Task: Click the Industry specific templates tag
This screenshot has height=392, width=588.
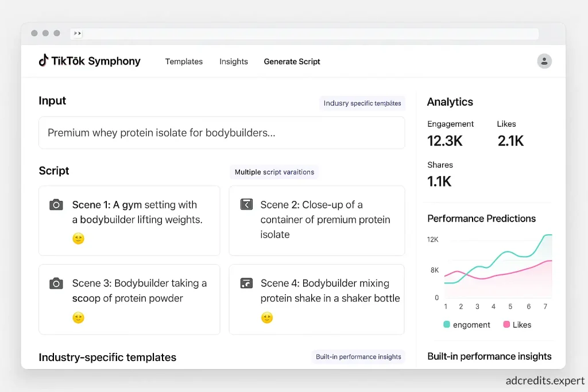Action: click(362, 103)
